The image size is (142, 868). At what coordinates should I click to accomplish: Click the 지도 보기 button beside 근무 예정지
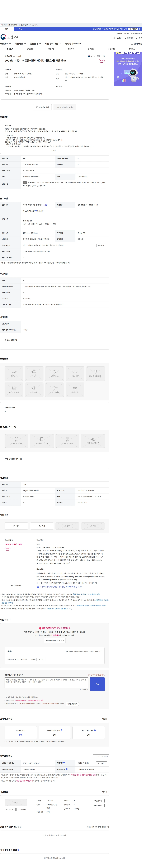[x=102, y=245]
